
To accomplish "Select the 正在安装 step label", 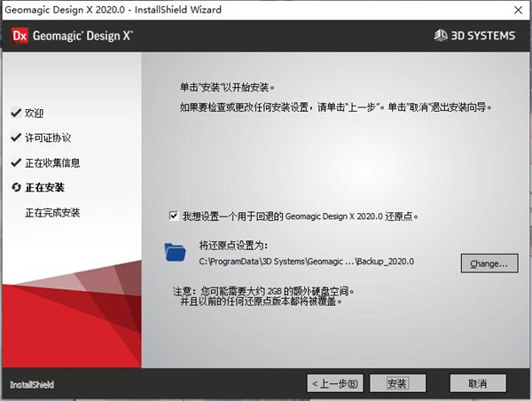I will [44, 188].
